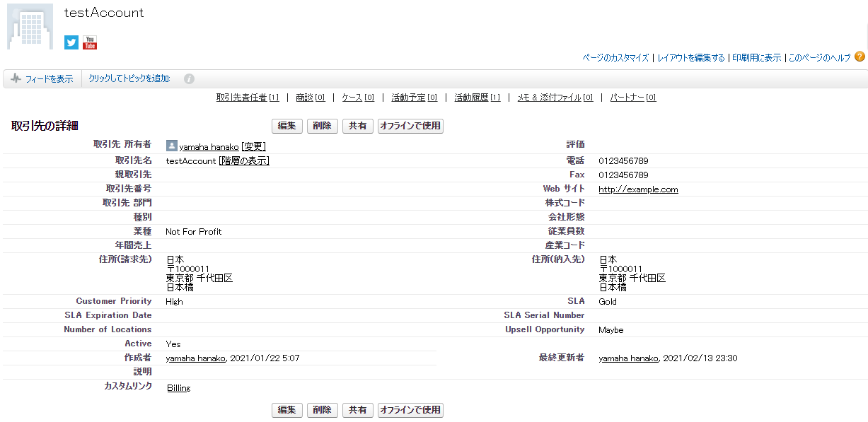This screenshot has width=868, height=422.
Task: Click the topics info icon
Action: pyautogui.click(x=189, y=79)
